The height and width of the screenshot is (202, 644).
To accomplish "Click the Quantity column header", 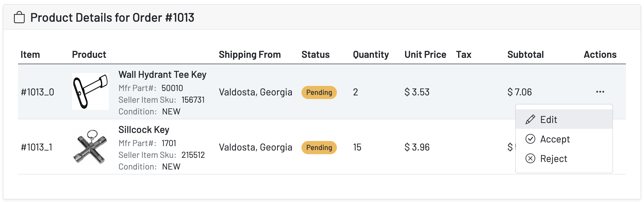I will pyautogui.click(x=371, y=54).
